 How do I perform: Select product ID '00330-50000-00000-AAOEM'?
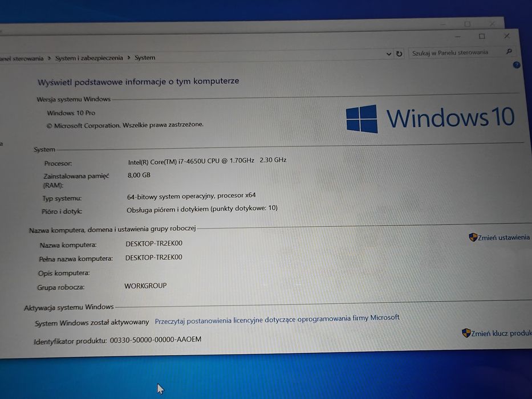(x=156, y=339)
